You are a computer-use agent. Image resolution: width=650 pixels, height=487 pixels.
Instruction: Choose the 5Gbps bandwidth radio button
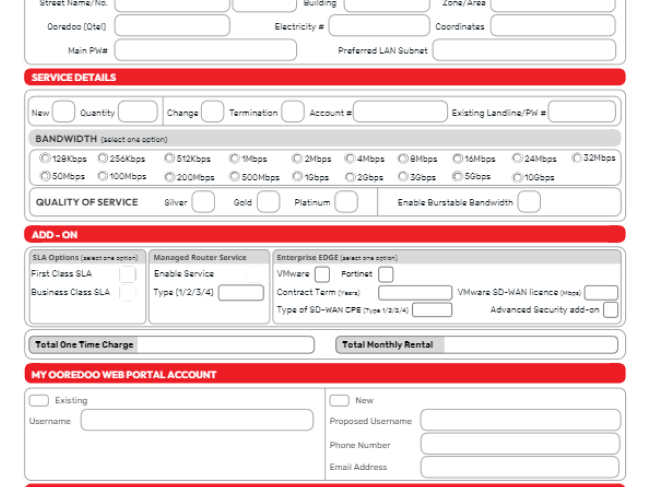coord(457,177)
